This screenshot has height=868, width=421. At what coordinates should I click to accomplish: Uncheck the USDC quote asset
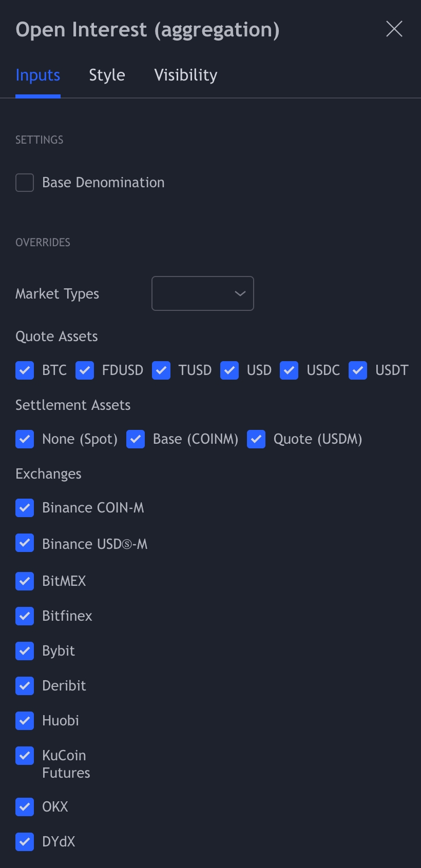(289, 370)
